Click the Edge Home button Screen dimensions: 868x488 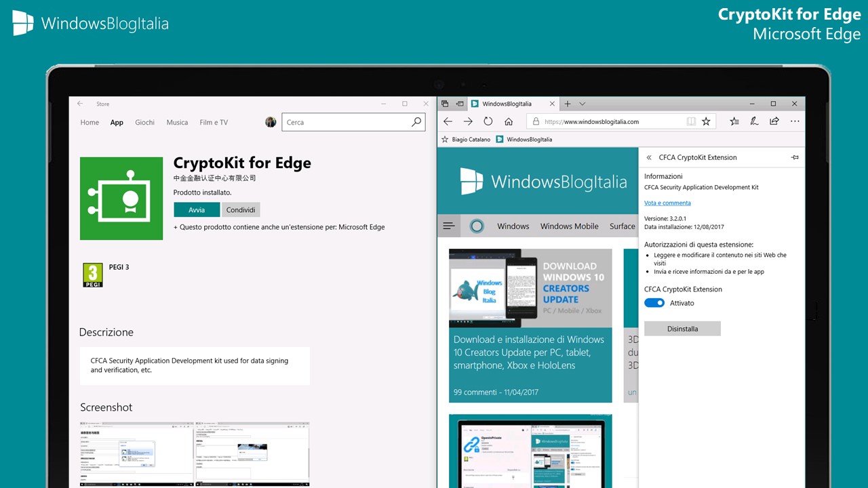(x=509, y=121)
